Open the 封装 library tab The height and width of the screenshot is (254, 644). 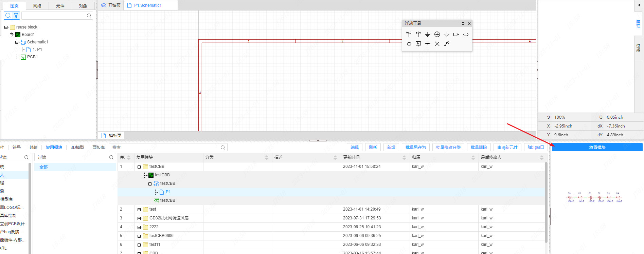(x=33, y=148)
